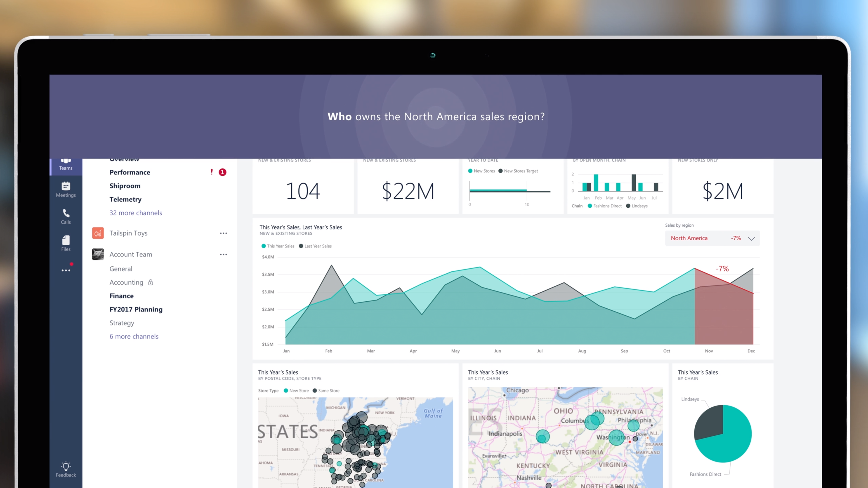Open the Account Team more options ellipsis
Viewport: 868px width, 488px height.
(x=223, y=254)
